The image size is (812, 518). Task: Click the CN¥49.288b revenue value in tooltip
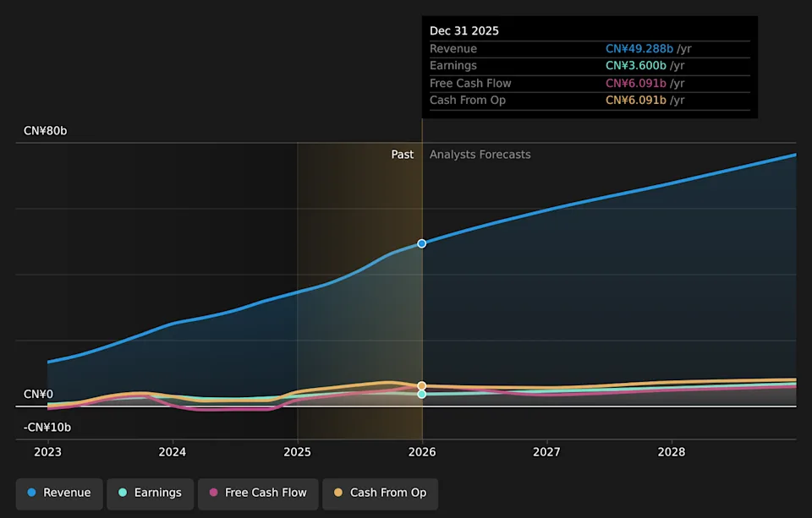click(x=639, y=49)
